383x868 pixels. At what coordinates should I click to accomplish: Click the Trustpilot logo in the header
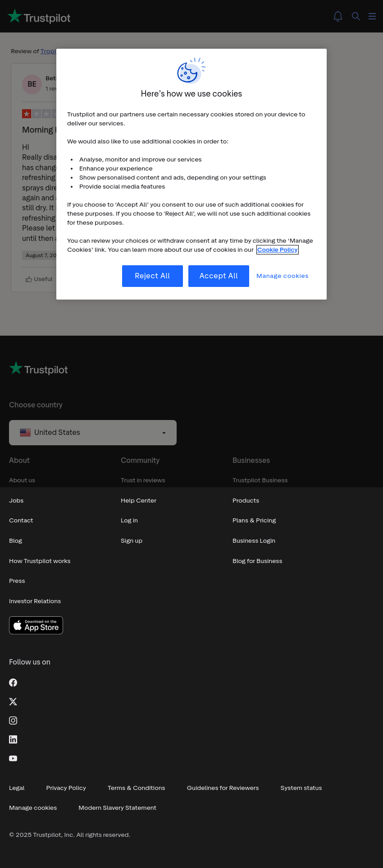click(39, 17)
